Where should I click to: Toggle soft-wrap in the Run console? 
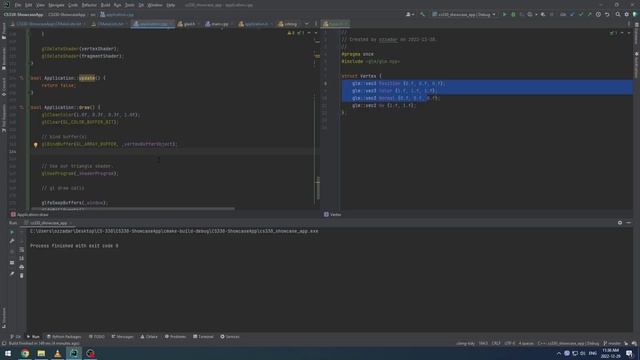pos(22,249)
